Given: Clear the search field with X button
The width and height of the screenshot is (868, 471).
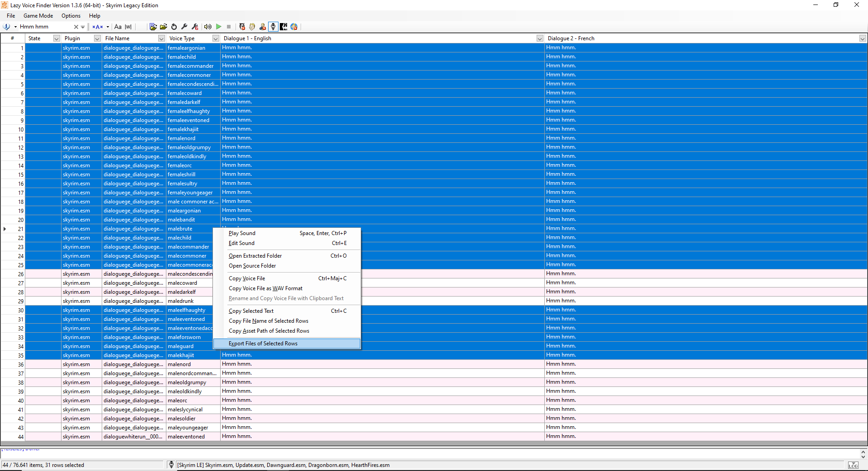Looking at the screenshot, I should coord(76,27).
